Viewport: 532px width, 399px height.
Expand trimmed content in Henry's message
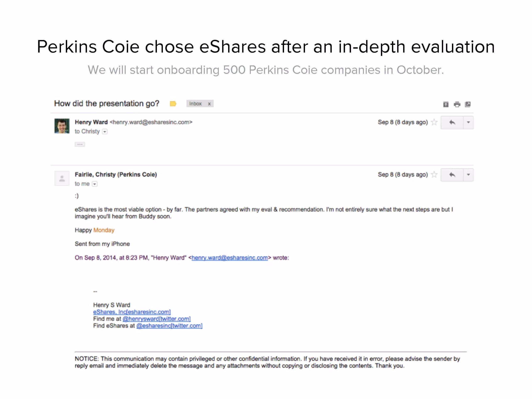80,144
